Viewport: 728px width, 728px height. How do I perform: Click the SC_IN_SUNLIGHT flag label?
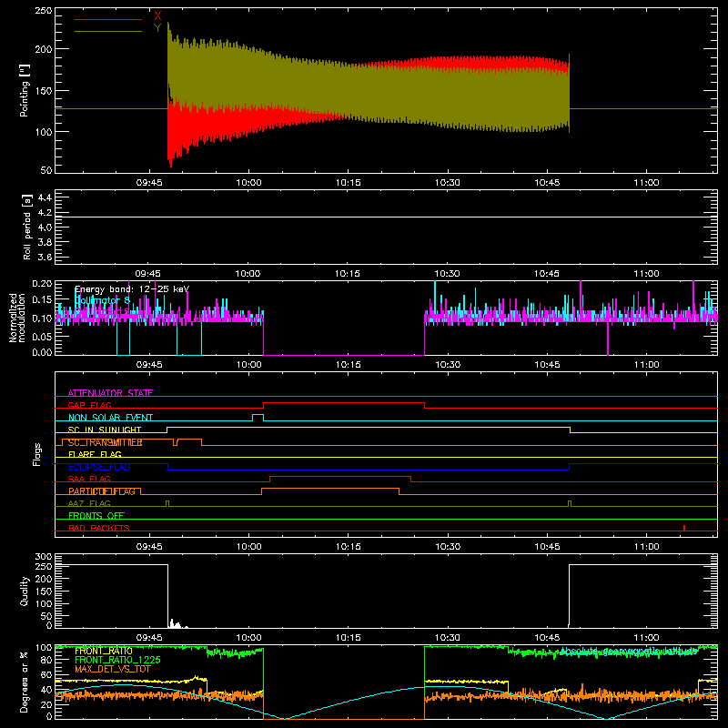point(105,430)
